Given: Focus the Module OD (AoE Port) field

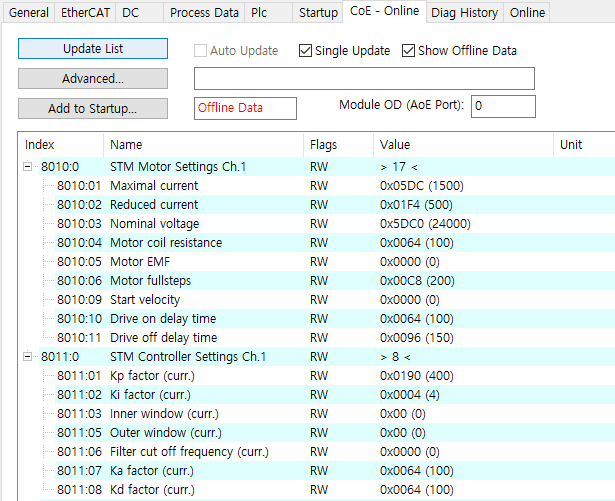Looking at the screenshot, I should [x=503, y=106].
